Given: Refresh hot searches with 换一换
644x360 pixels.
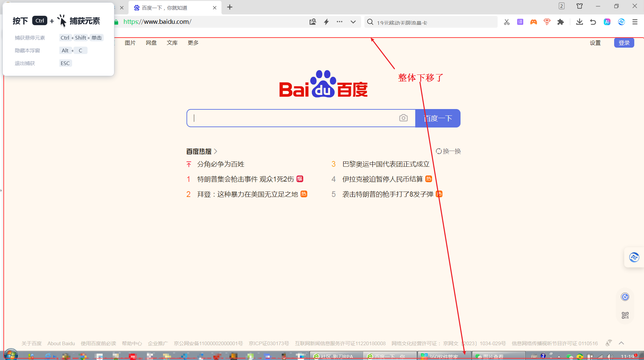Looking at the screenshot, I should (x=448, y=151).
